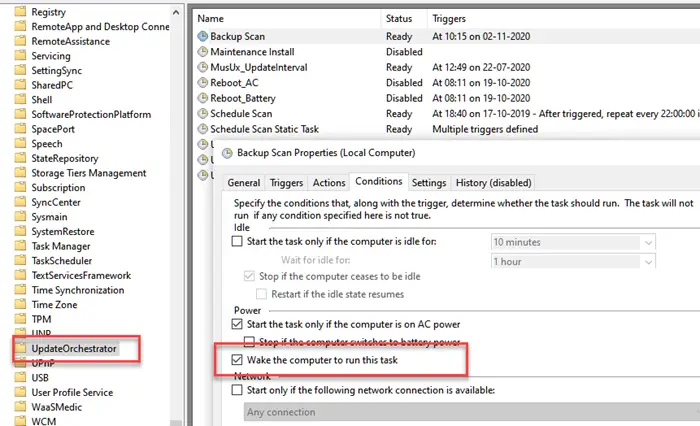Click the Speech folder icon

click(x=20, y=144)
